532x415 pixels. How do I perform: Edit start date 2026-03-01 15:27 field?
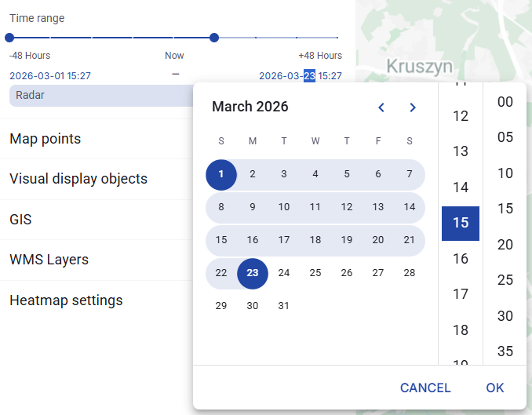tap(50, 75)
